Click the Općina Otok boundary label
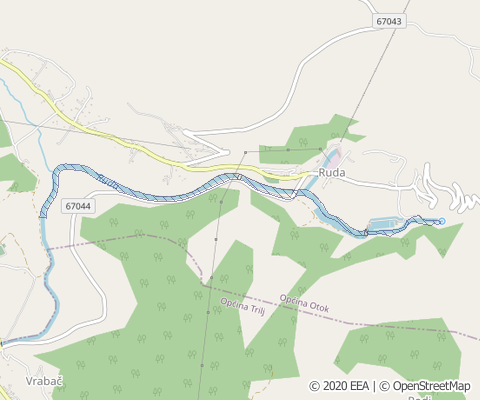Image resolution: width=480 pixels, height=400 pixels. [304, 303]
